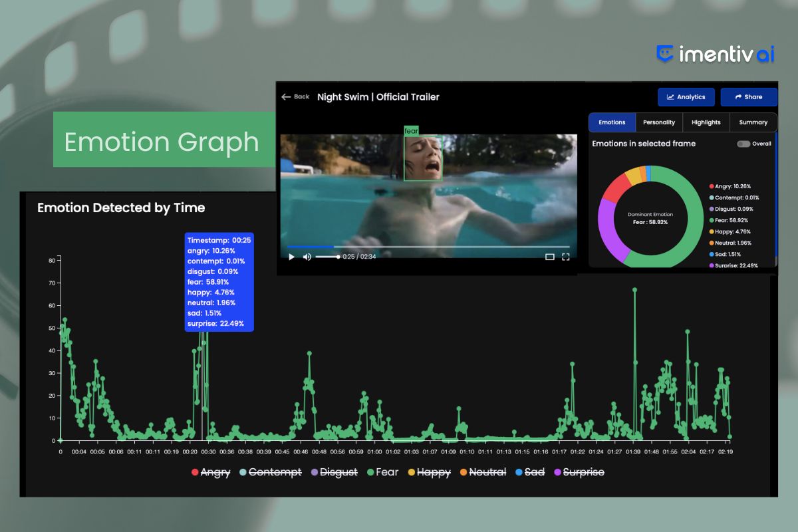
Task: Toggle the Overall switch
Action: point(743,144)
